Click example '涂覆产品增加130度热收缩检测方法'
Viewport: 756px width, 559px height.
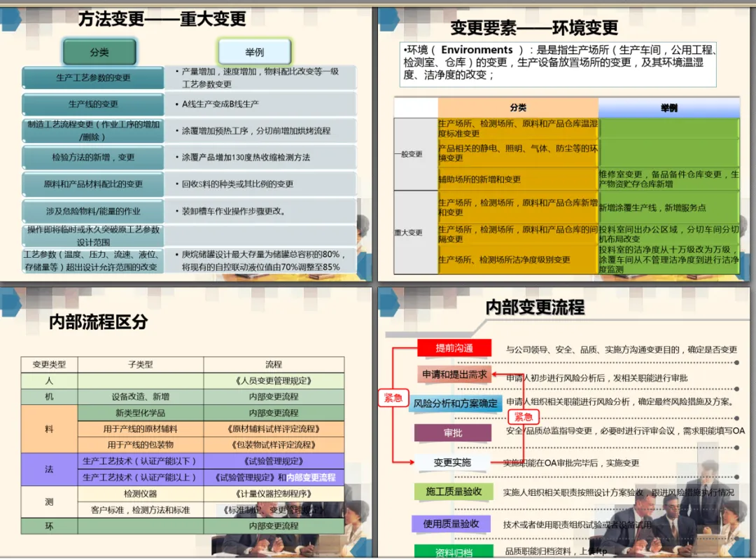coord(246,157)
